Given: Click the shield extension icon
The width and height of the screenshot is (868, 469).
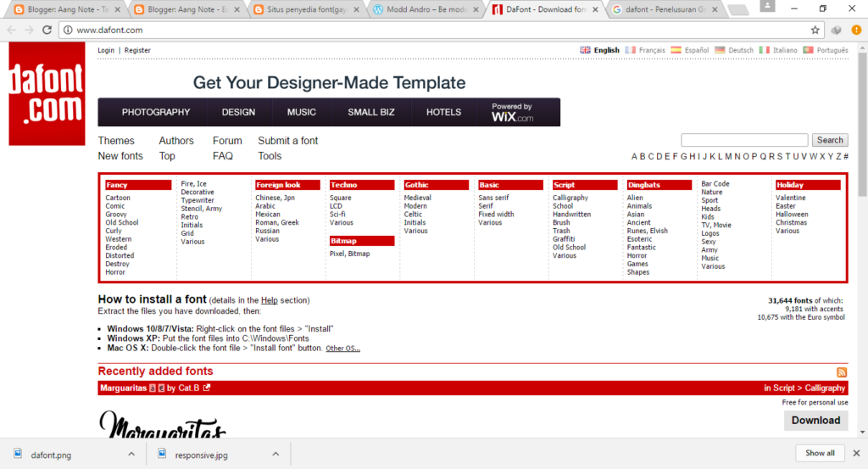Looking at the screenshot, I should click(837, 30).
